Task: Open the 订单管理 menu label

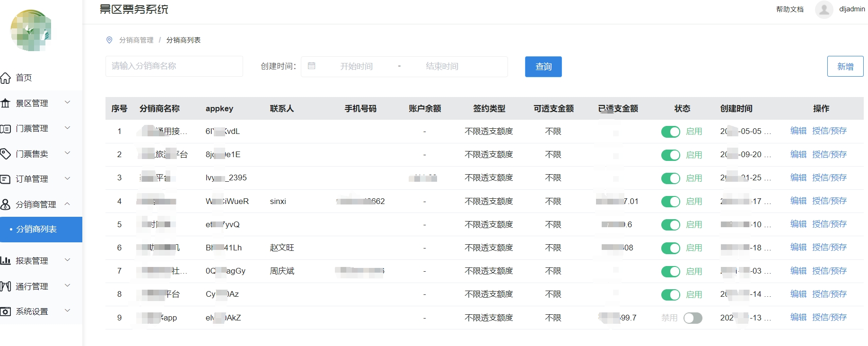Action: [32, 179]
